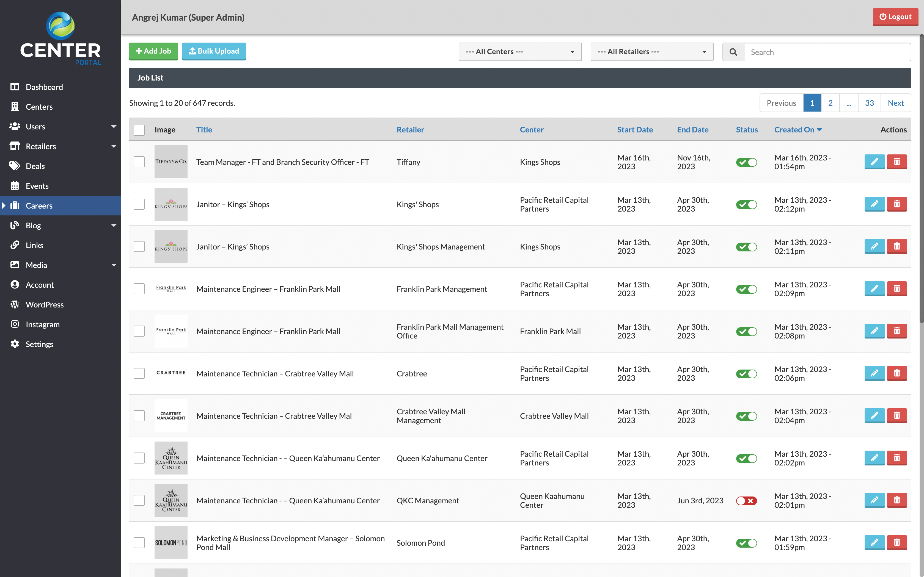924x577 pixels.
Task: Expand the Users sidebar submenu
Action: point(113,126)
